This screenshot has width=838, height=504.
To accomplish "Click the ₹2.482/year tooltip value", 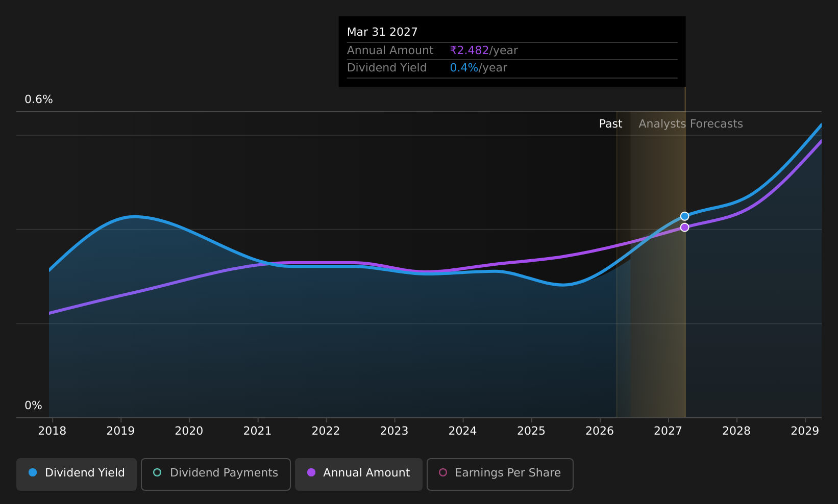I will [484, 51].
